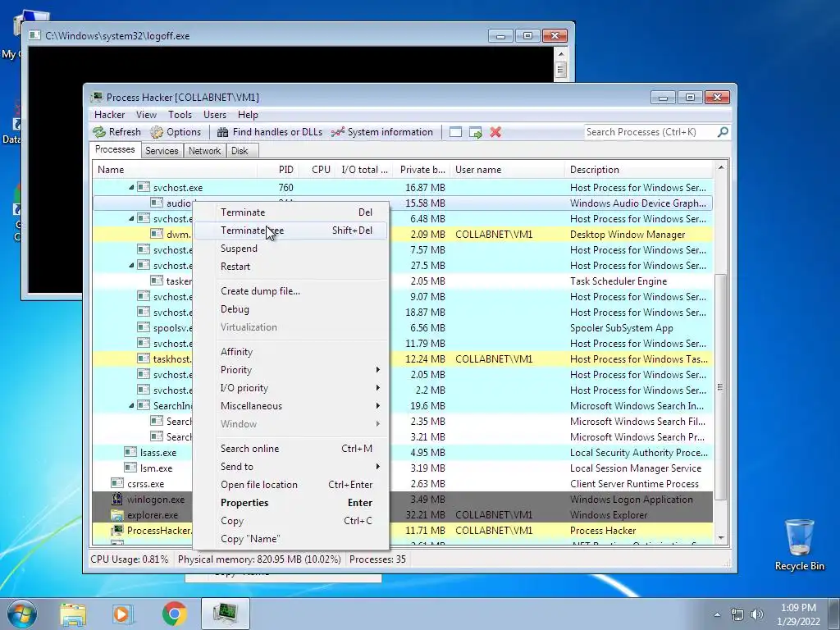Sort by Description column header
Screen dimensions: 840x630
[638, 170]
